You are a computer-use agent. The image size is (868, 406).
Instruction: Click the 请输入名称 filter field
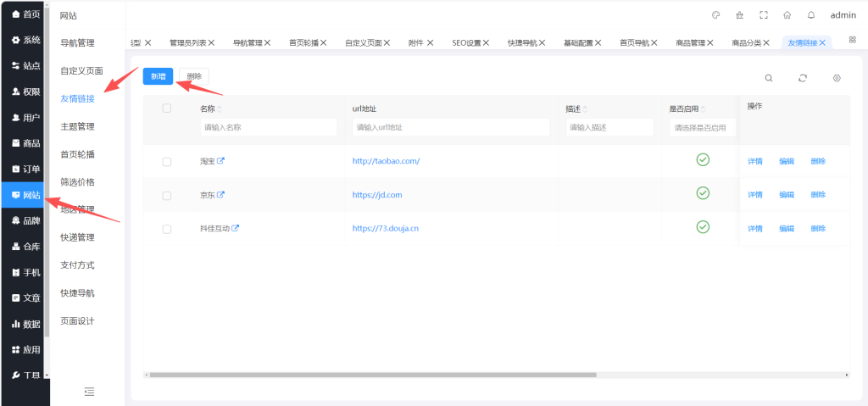coord(269,127)
